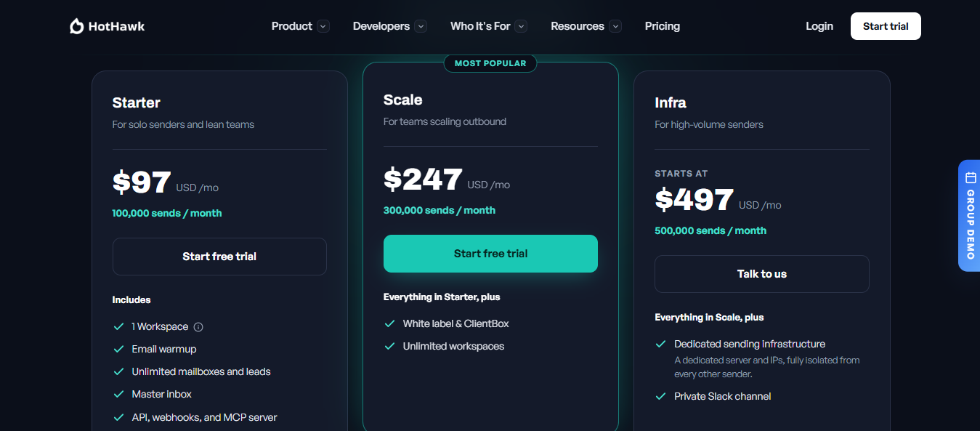
Task: Click 'For high-volume senders' text
Action: coord(709,124)
